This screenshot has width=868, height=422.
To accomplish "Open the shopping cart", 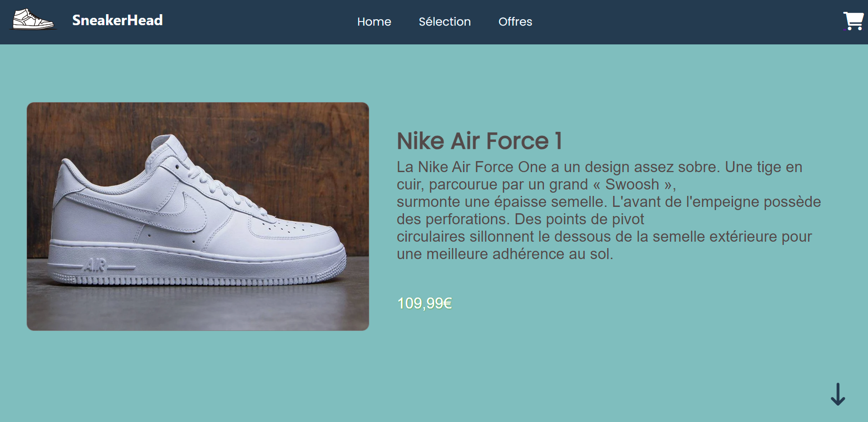I will [x=853, y=21].
